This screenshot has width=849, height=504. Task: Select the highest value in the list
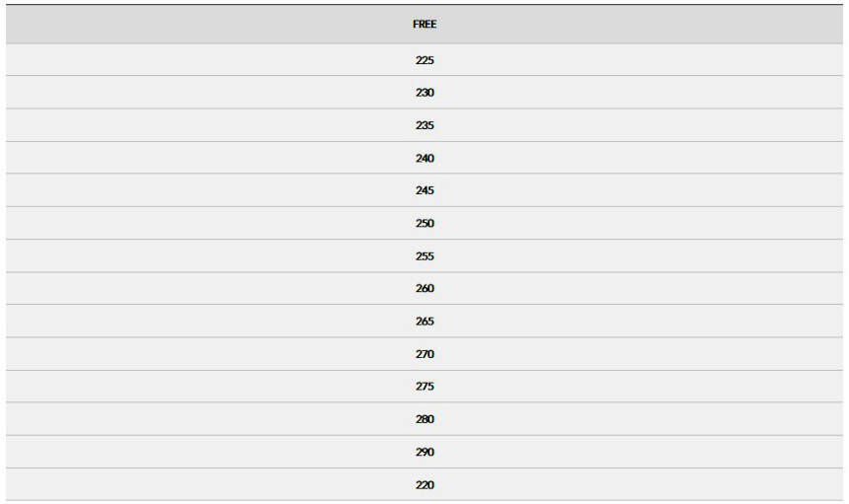click(424, 452)
